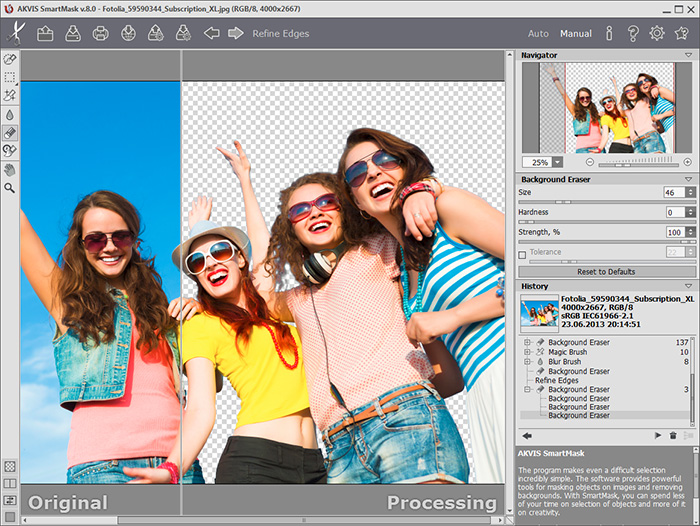The height and width of the screenshot is (526, 700).
Task: Switch to Auto mode
Action: click(x=538, y=34)
